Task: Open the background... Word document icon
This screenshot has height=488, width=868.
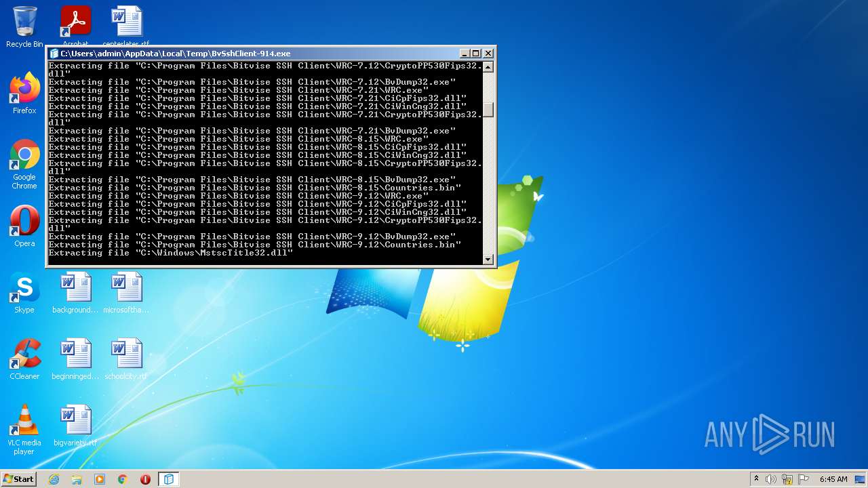Action: [75, 293]
